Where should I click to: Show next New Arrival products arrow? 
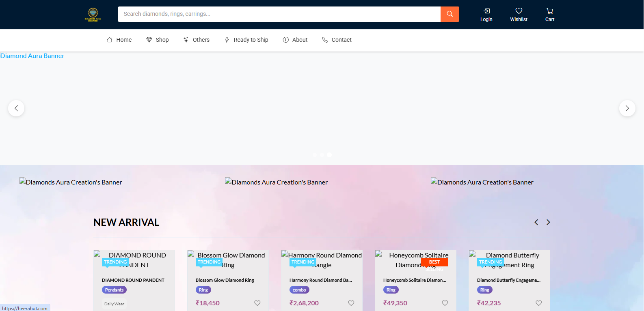[548, 222]
